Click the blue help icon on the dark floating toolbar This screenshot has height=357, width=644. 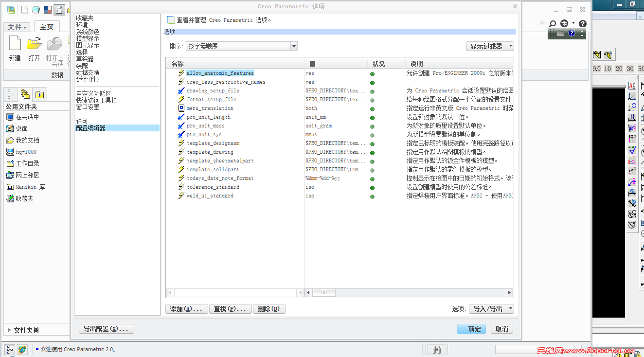point(572,34)
